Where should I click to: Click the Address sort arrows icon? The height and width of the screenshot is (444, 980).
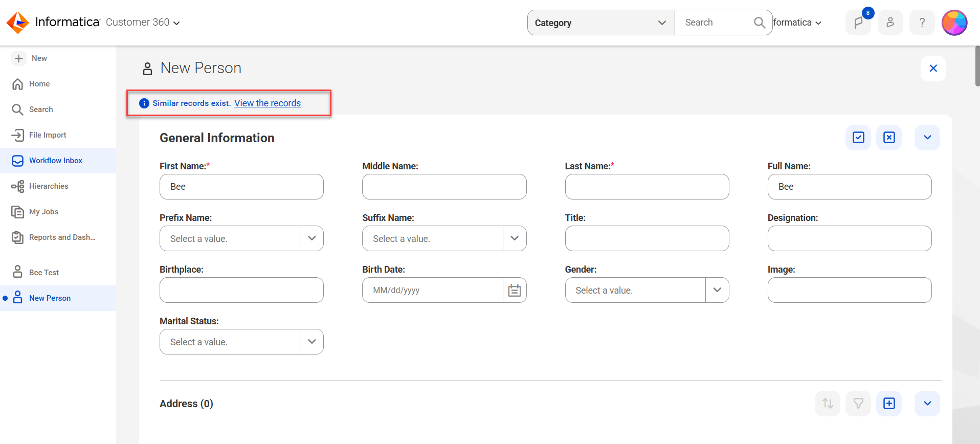828,404
